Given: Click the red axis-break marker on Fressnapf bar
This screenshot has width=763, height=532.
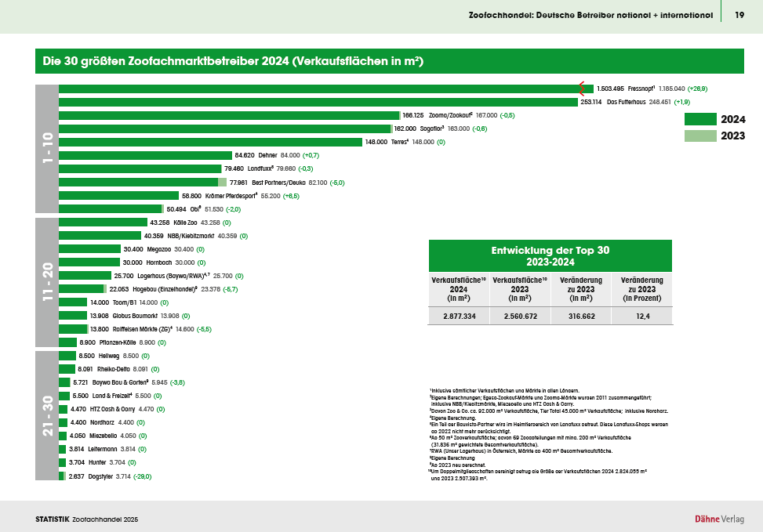Looking at the screenshot, I should click(x=583, y=89).
